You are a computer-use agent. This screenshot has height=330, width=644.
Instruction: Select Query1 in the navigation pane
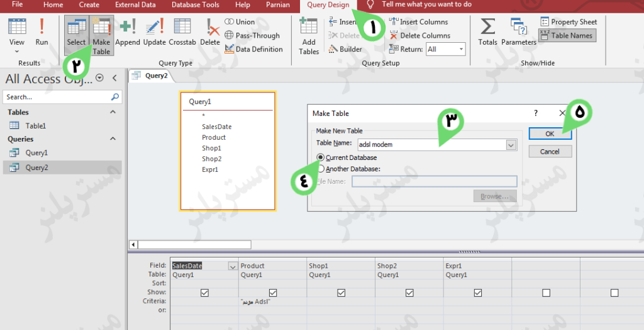(x=36, y=152)
